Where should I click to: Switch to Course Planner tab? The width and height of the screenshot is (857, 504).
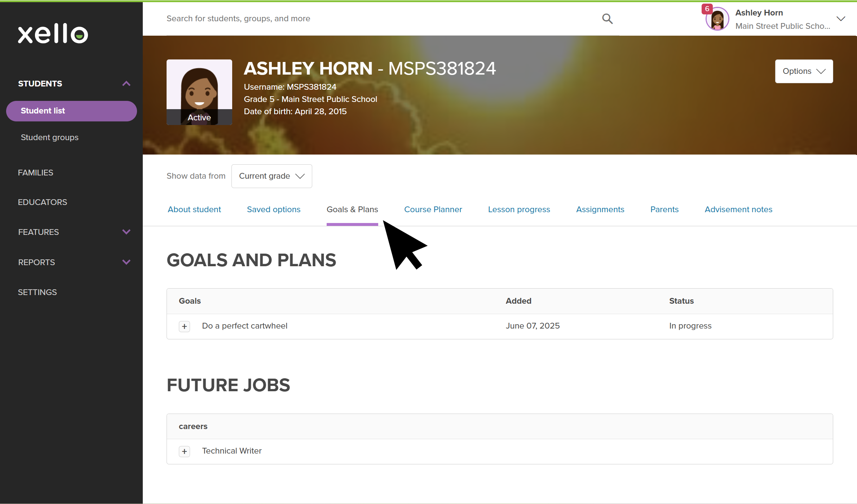(433, 209)
